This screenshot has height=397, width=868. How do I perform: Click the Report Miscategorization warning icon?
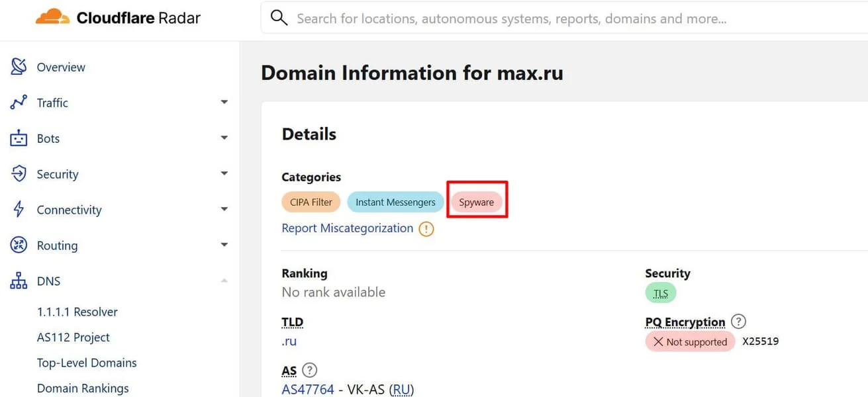[426, 228]
